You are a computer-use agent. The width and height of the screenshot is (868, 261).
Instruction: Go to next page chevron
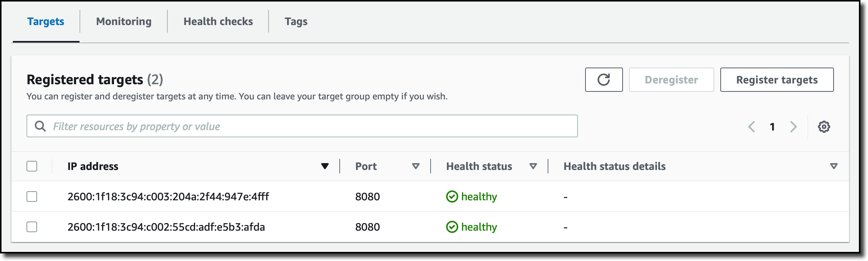pyautogui.click(x=793, y=127)
